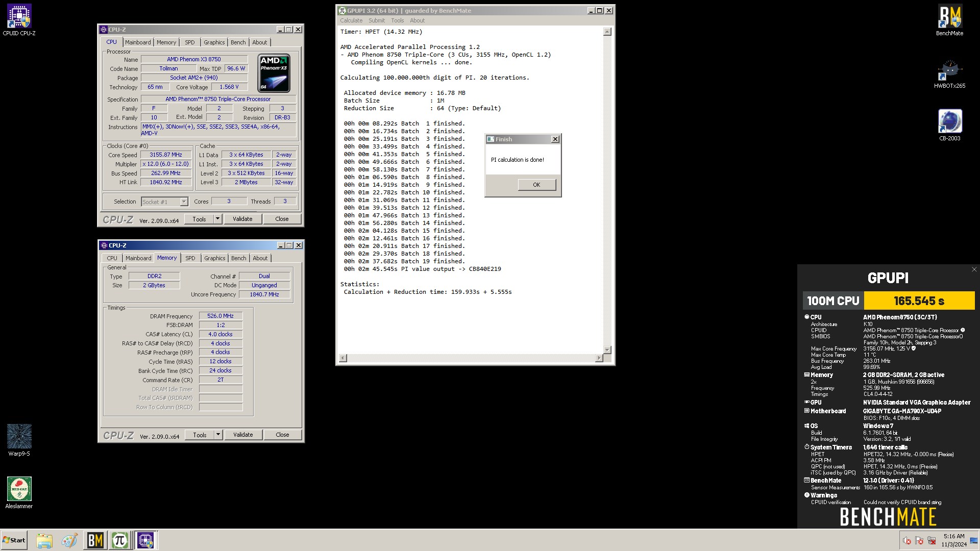Click the GPUPI window title icon
The height and width of the screenshot is (551, 980).
(x=342, y=11)
